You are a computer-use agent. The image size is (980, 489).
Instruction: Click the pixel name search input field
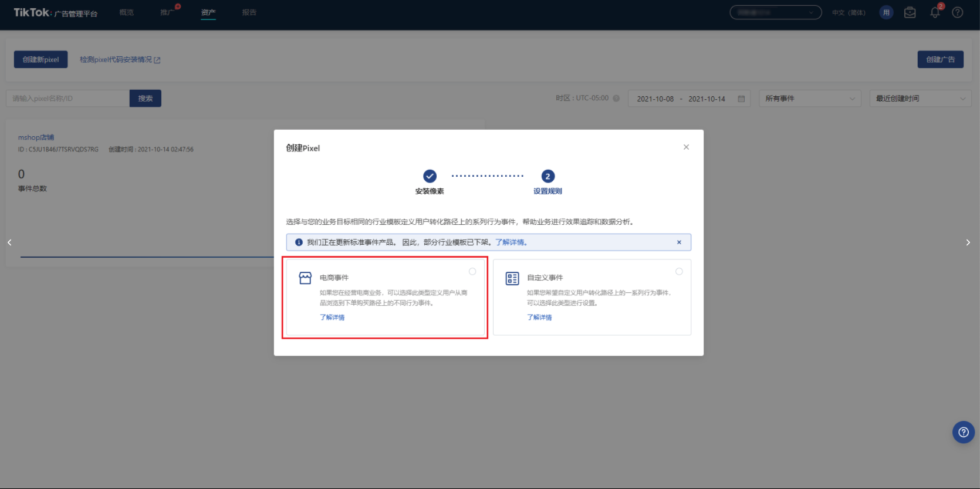point(67,99)
